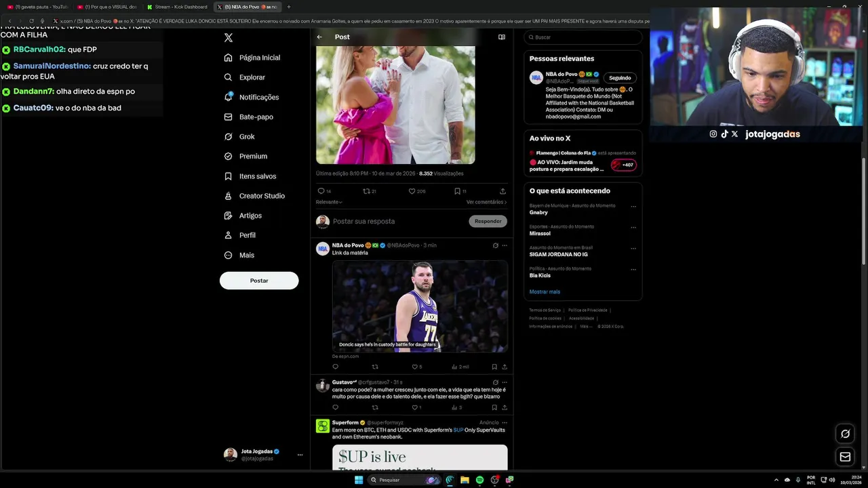The width and height of the screenshot is (868, 488).
Task: Open Grok in the sidebar
Action: pos(239,136)
